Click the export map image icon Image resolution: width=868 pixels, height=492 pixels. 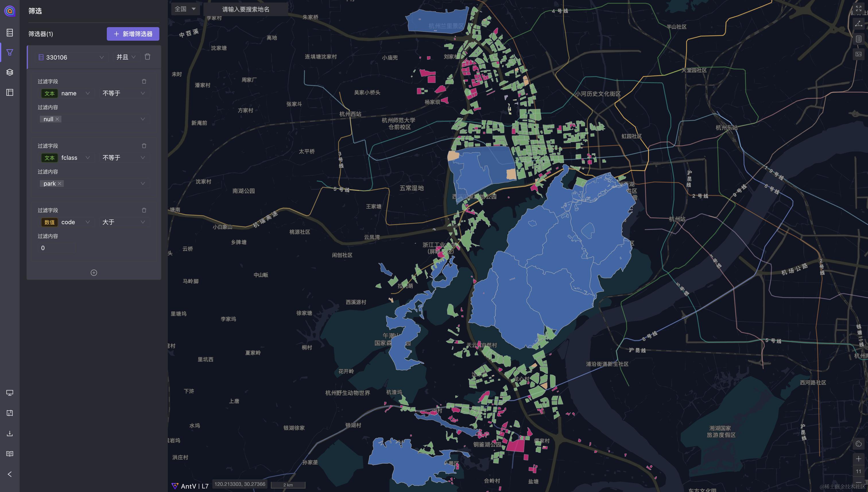(859, 54)
